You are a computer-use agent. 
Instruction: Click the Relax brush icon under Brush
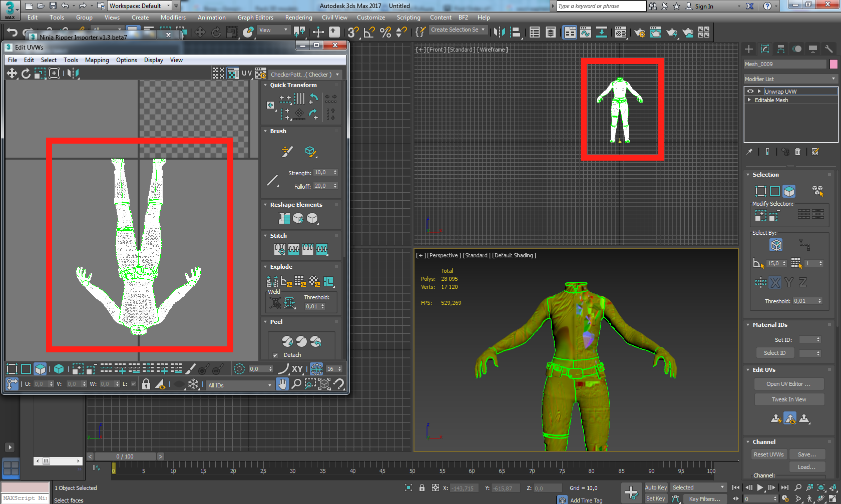(x=310, y=151)
